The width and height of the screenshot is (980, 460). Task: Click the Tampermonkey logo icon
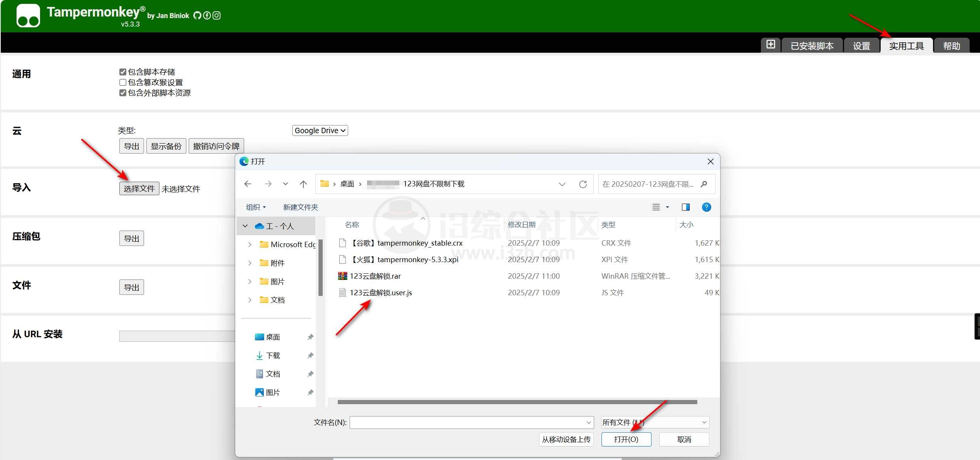point(28,16)
